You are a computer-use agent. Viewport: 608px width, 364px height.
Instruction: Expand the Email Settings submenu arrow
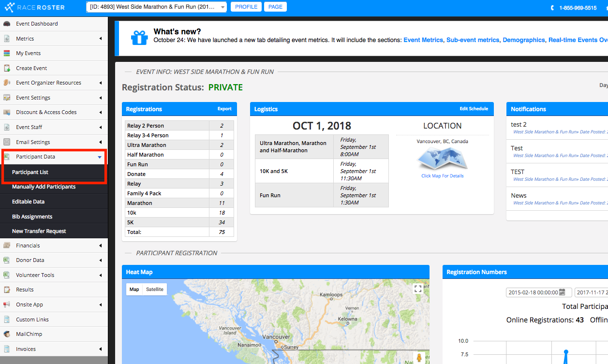pos(101,142)
